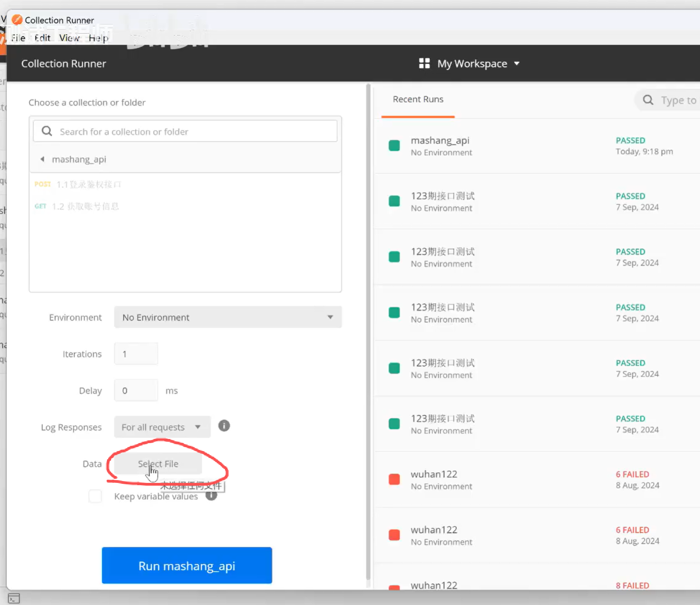Toggle the Keep variable values checkbox
Screen dimensions: 700x605
coord(95,496)
